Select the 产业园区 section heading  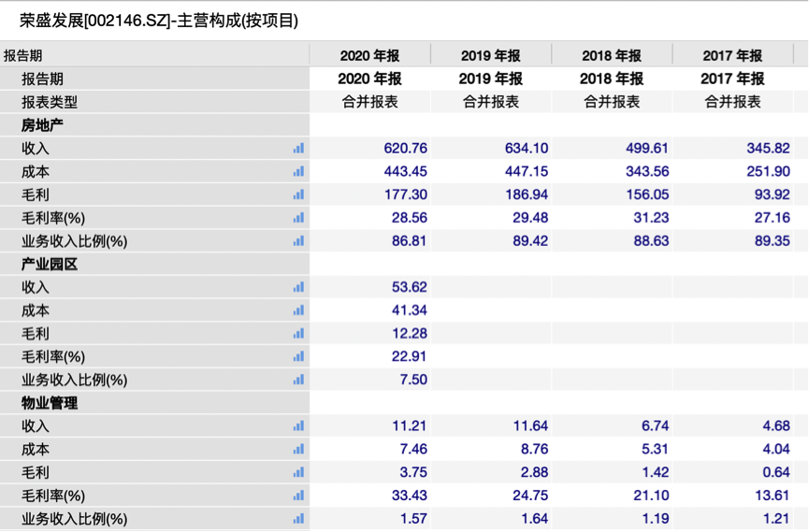coord(50,264)
